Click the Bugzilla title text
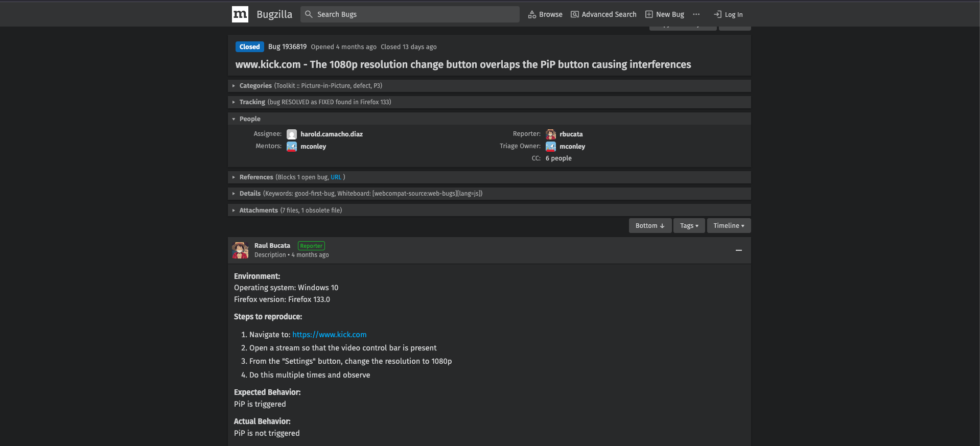The height and width of the screenshot is (446, 980). pyautogui.click(x=274, y=14)
